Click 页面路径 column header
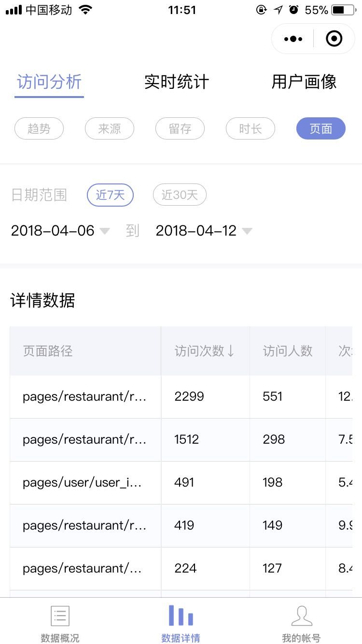362x644 pixels. (85, 351)
